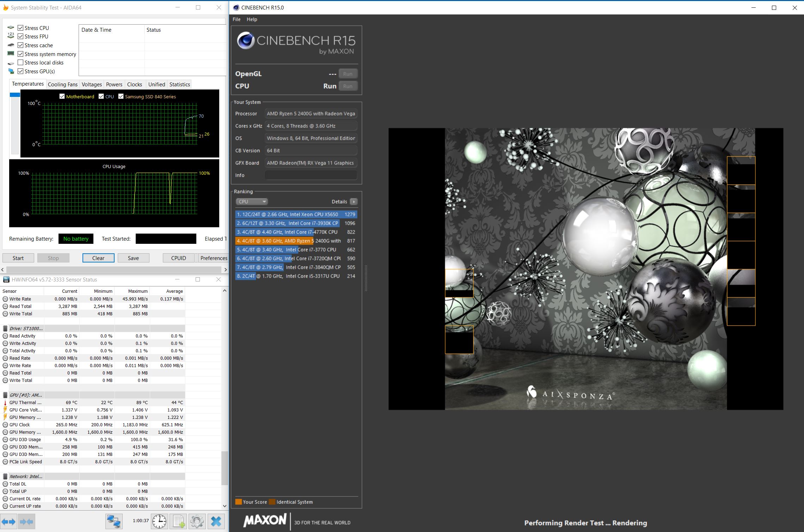Open Cinebench File menu

pyautogui.click(x=237, y=19)
